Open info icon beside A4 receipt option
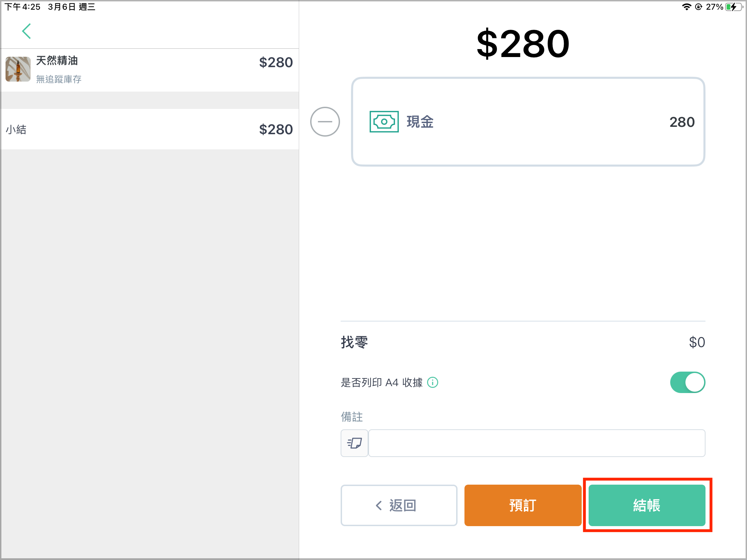The image size is (747, 560). (433, 382)
